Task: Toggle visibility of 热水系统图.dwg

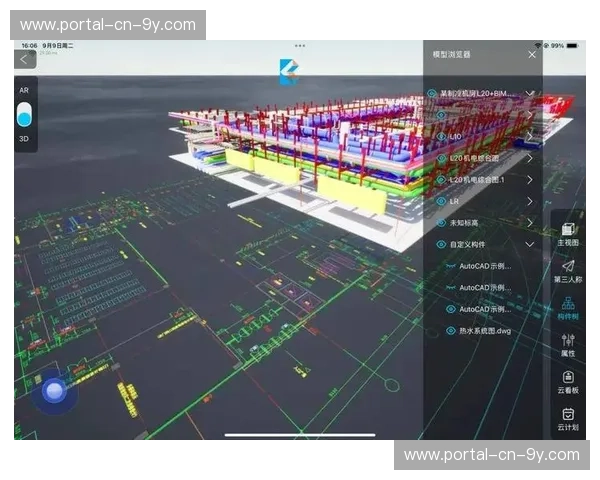Action: [451, 330]
